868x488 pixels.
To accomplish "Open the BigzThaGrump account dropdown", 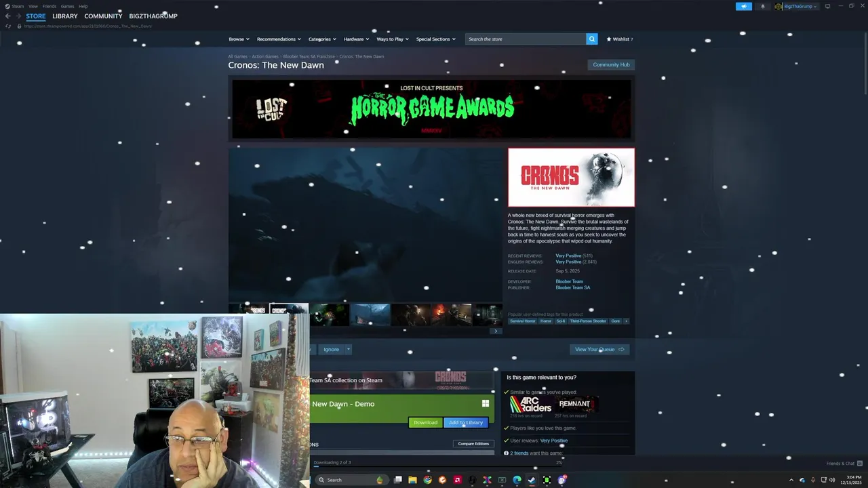I will 796,6.
